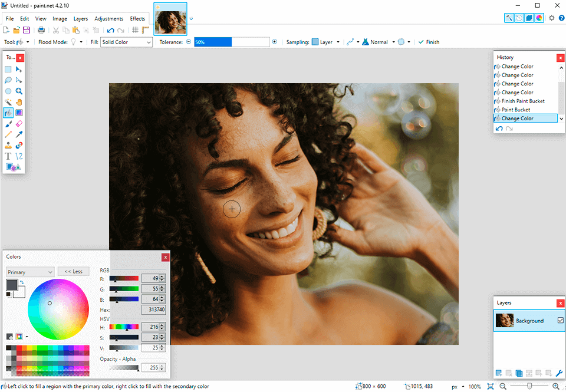The height and width of the screenshot is (392, 566).
Task: Select the Color Picker eyedropper tool
Action: (x=19, y=134)
